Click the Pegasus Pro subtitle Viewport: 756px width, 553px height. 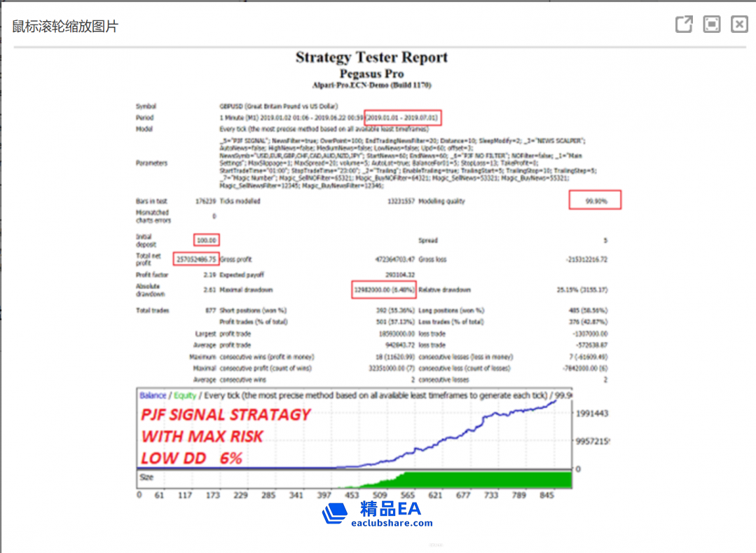tap(372, 74)
